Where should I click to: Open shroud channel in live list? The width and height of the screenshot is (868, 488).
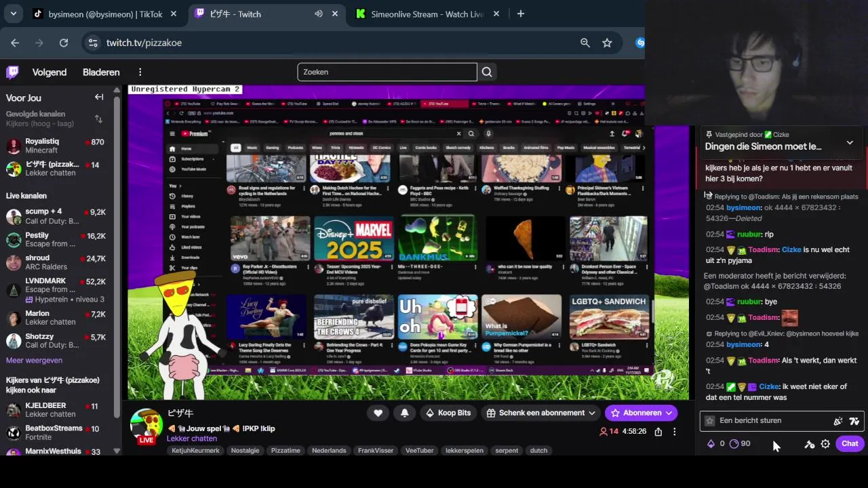tap(56, 263)
